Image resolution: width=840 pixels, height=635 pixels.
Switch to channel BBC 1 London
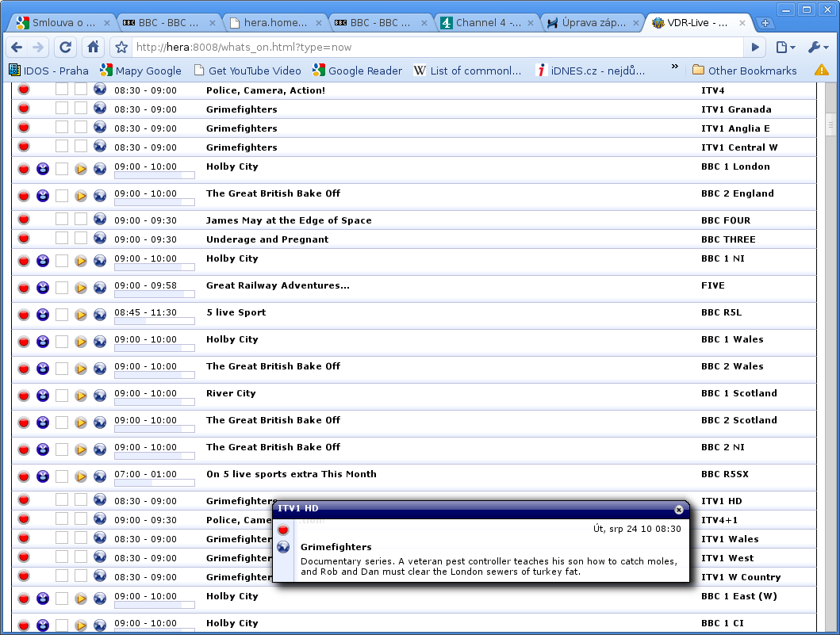43,169
